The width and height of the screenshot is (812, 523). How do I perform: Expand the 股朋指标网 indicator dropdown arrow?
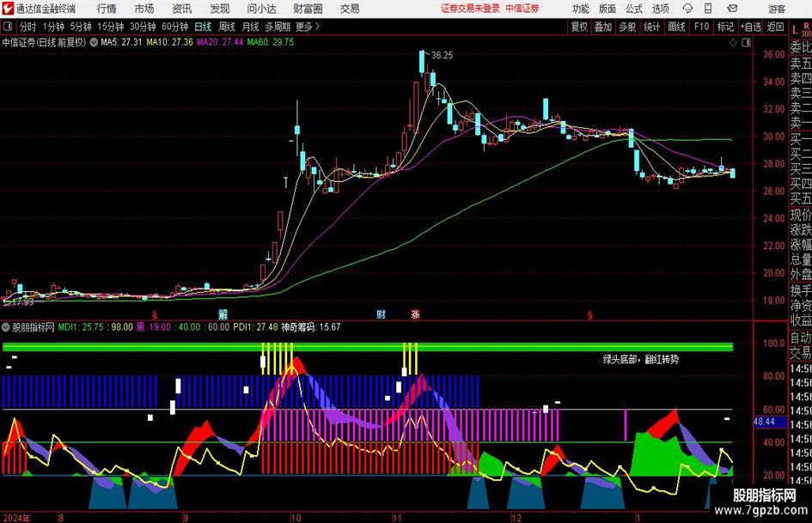(6, 327)
